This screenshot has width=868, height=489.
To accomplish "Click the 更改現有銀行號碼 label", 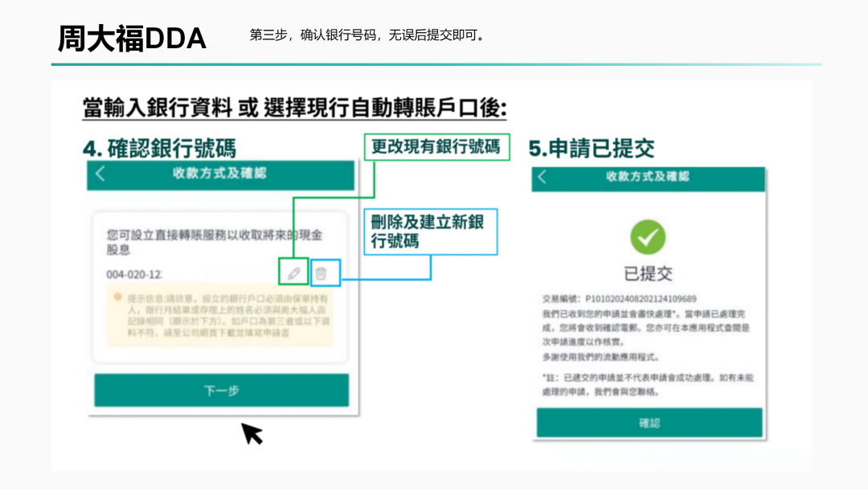I will [x=436, y=146].
